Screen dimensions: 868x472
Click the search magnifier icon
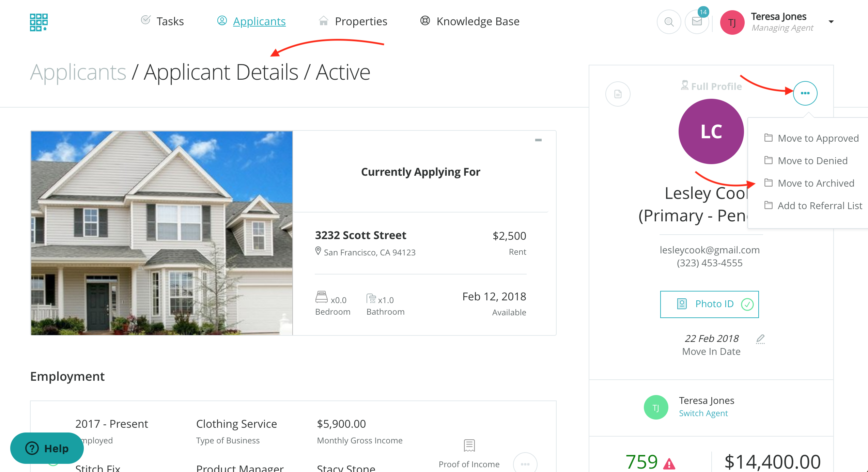[669, 22]
